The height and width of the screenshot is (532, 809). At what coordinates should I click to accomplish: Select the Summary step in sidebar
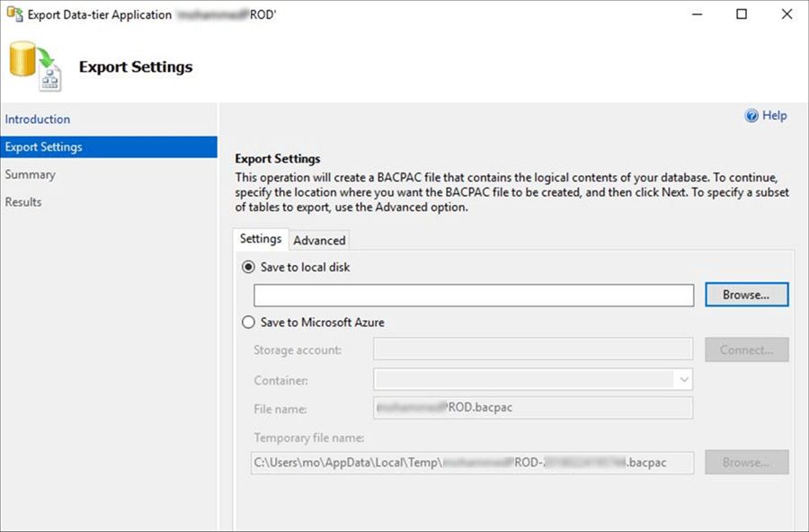(x=30, y=174)
